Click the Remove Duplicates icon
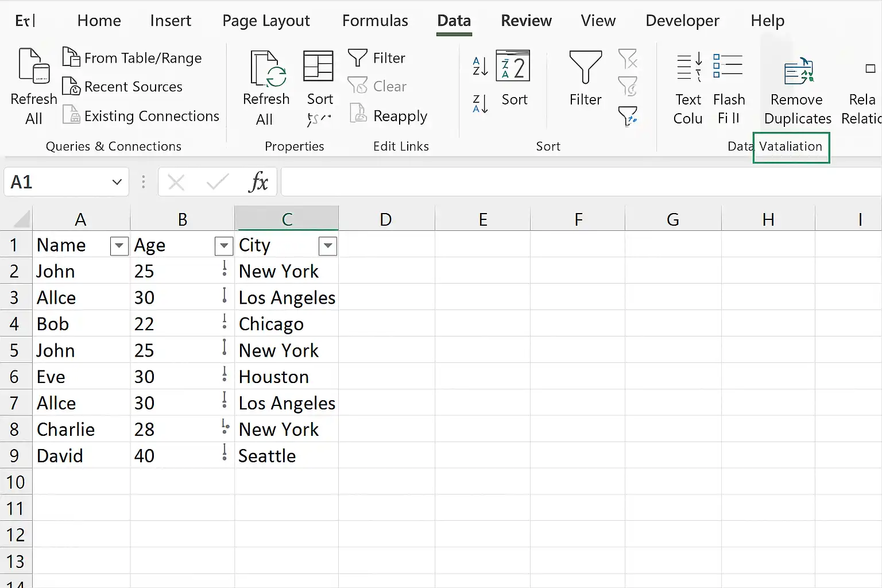The height and width of the screenshot is (588, 882). tap(799, 71)
